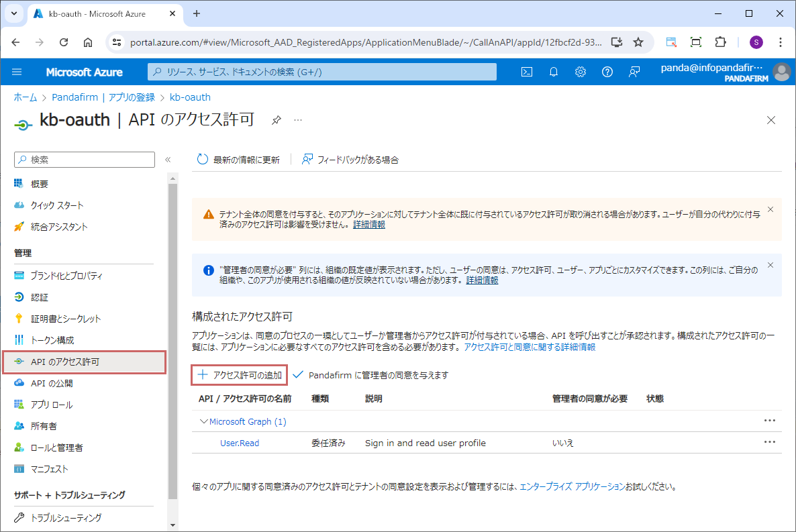This screenshot has height=532, width=796.
Task: Dismiss the orange warning banner
Action: click(770, 209)
